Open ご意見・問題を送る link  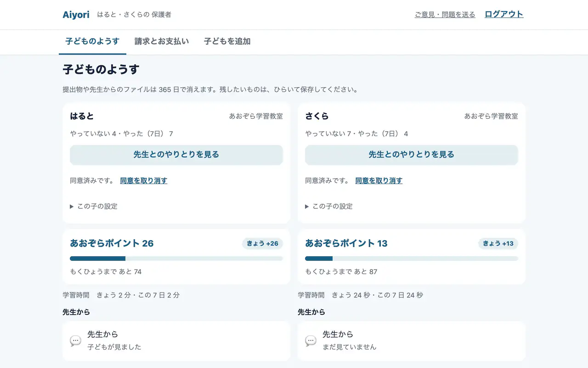click(445, 15)
